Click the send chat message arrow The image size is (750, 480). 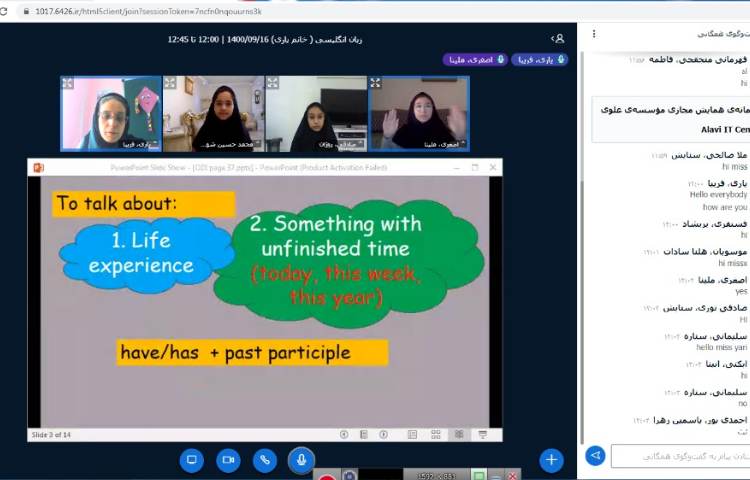pyautogui.click(x=595, y=456)
